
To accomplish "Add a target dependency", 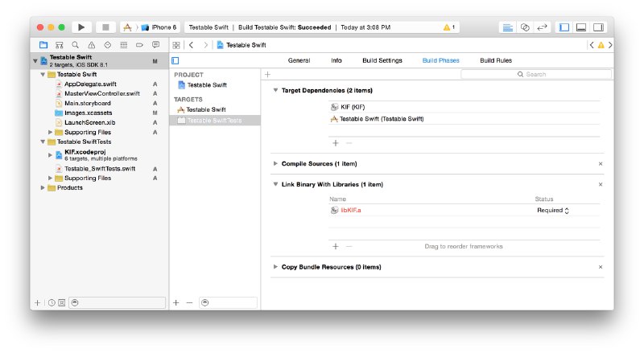I will (x=336, y=143).
